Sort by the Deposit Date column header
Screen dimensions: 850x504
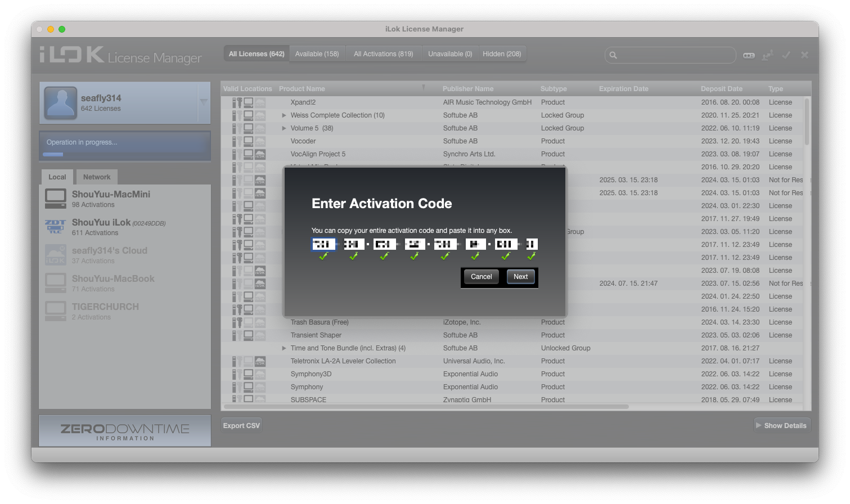(721, 89)
